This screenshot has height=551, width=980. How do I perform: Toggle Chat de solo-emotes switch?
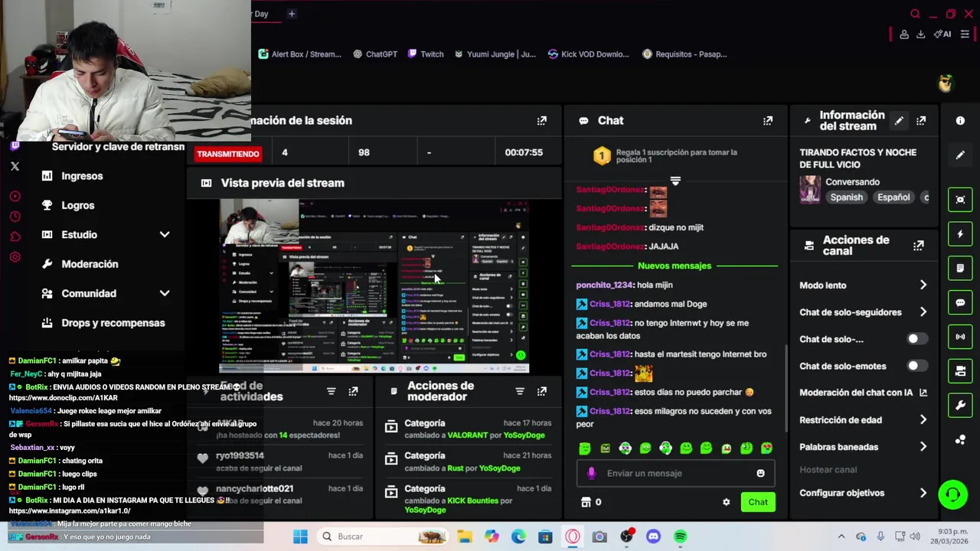click(x=916, y=366)
